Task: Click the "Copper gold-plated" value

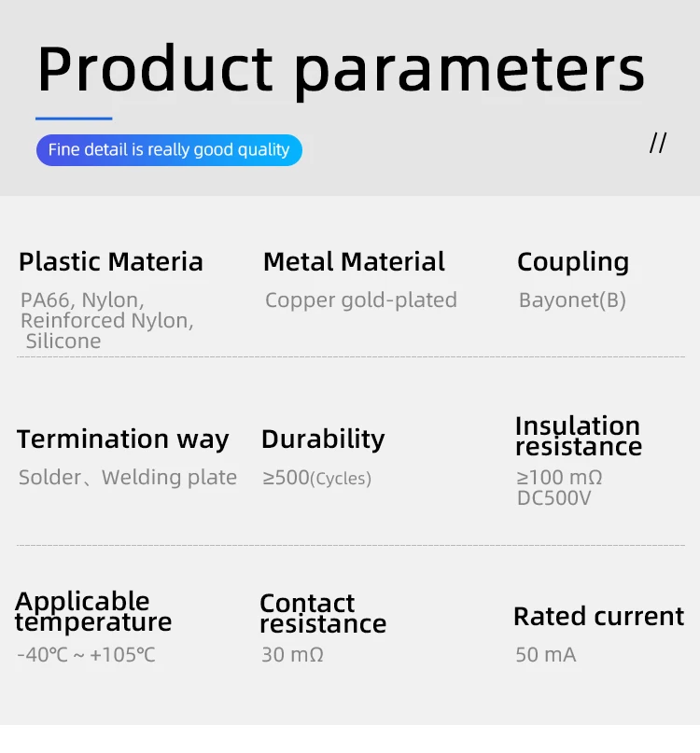Action: click(x=361, y=300)
